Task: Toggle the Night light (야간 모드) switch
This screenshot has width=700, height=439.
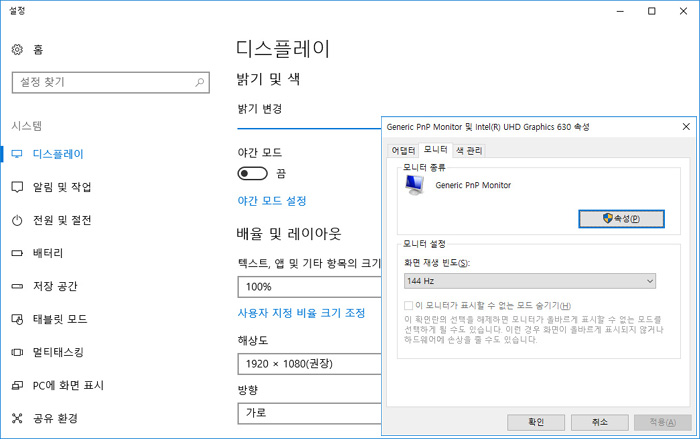Action: pyautogui.click(x=252, y=173)
